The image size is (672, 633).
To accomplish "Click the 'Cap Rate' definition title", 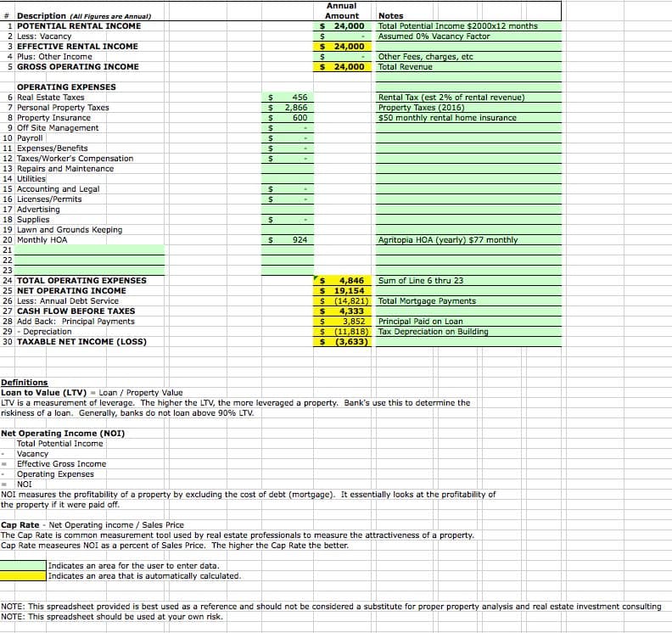I will pyautogui.click(x=20, y=525).
